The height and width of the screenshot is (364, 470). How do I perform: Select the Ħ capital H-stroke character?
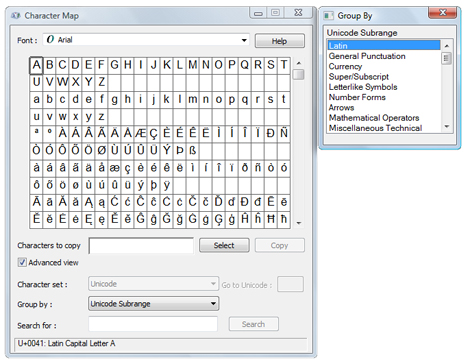tap(271, 219)
